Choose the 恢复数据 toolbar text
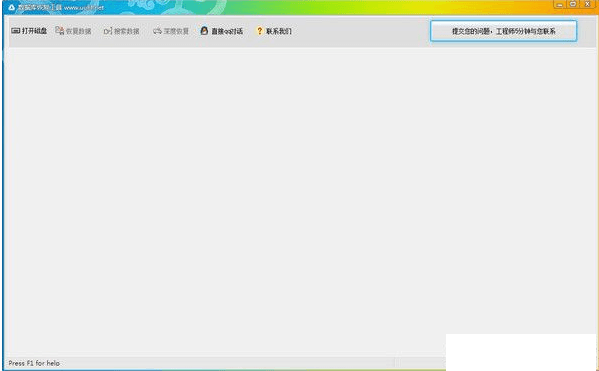The image size is (599, 371). click(x=78, y=31)
